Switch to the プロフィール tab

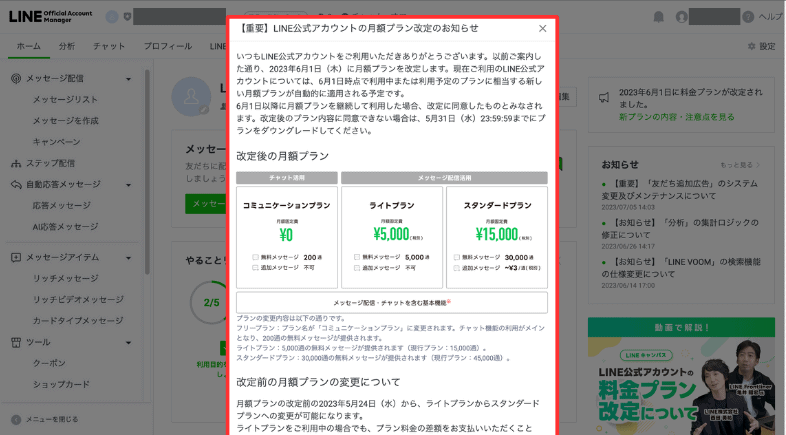[168, 46]
